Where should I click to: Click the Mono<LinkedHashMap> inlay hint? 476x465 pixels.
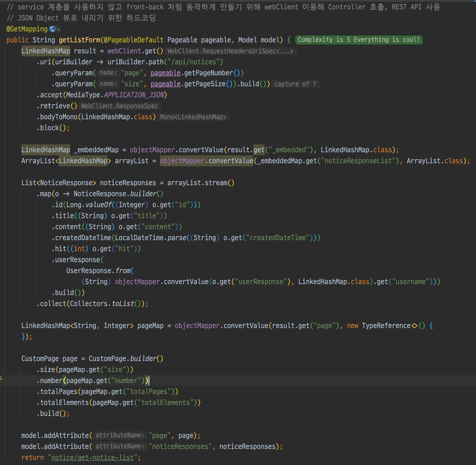coord(193,117)
